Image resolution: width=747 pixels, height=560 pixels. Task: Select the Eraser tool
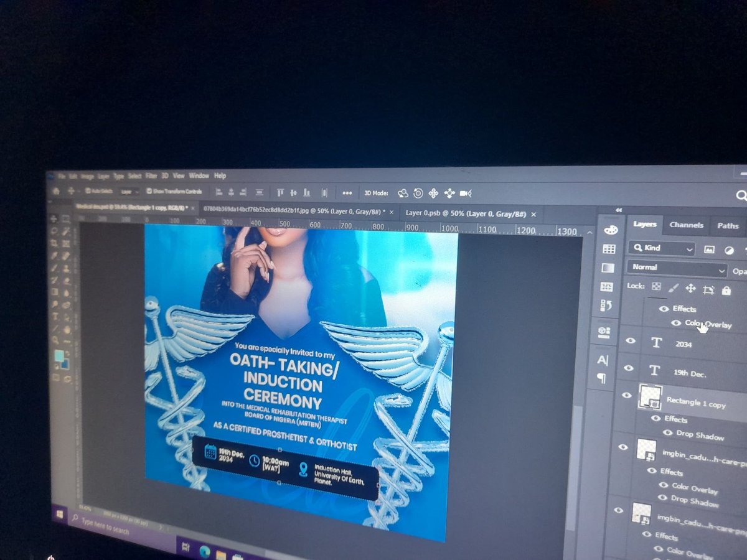pyautogui.click(x=66, y=281)
